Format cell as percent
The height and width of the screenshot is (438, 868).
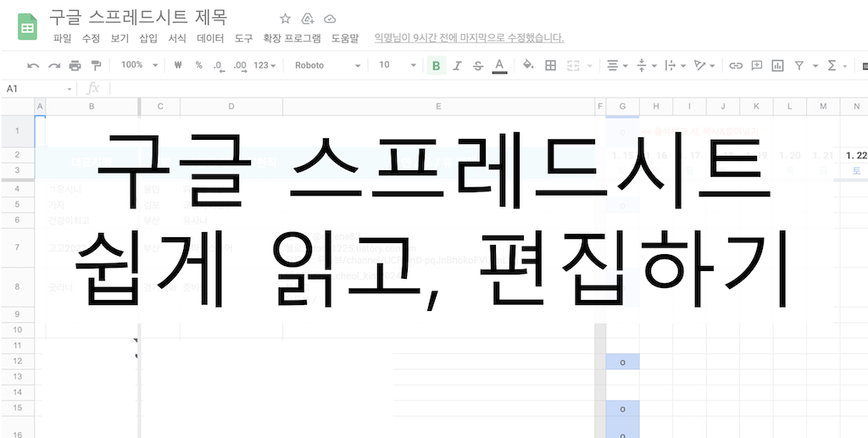(198, 65)
